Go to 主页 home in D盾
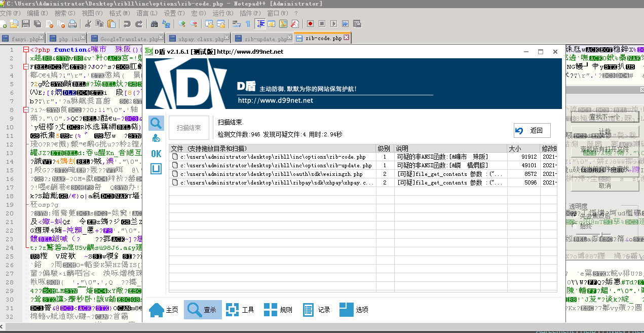644x333 pixels. pos(164,309)
